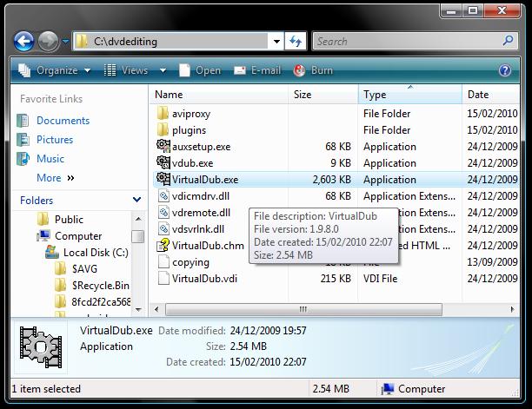Expand the Views dropdown arrow
The image size is (532, 409).
point(163,70)
